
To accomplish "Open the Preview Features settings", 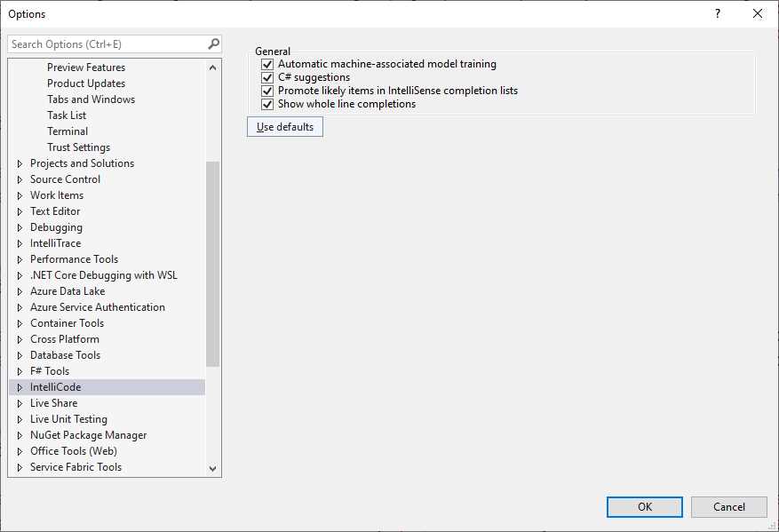I will click(x=86, y=67).
